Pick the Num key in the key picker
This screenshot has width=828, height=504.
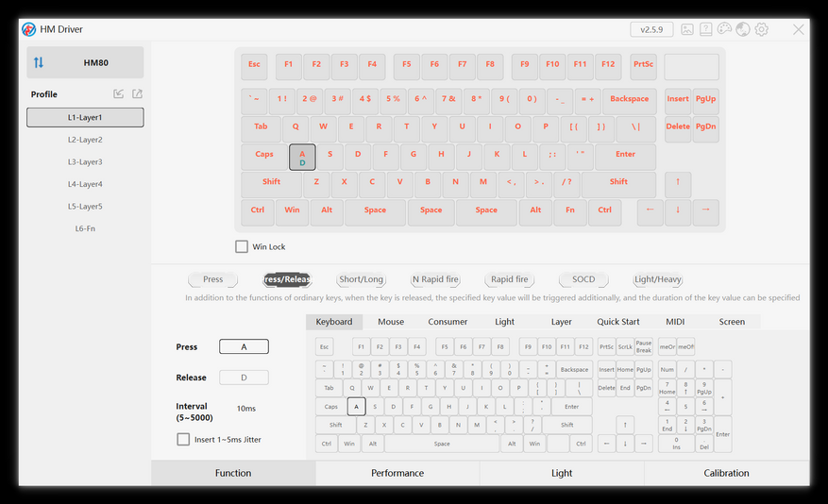[667, 369]
